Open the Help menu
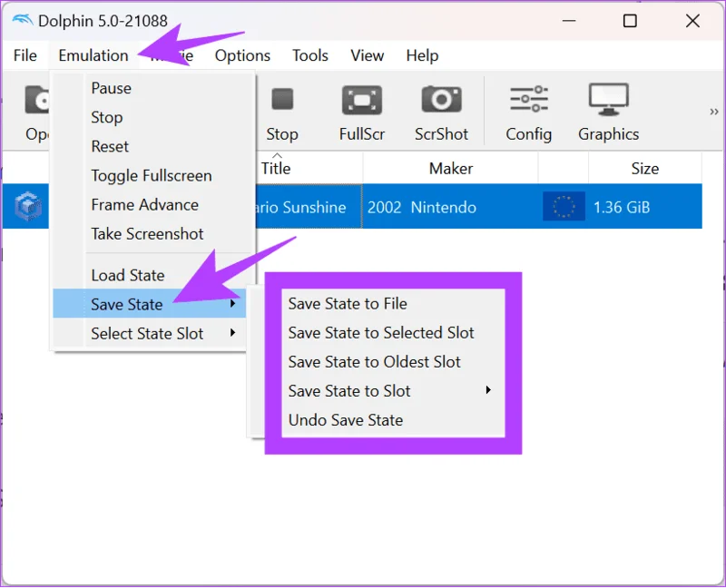726x588 pixels. 422,55
